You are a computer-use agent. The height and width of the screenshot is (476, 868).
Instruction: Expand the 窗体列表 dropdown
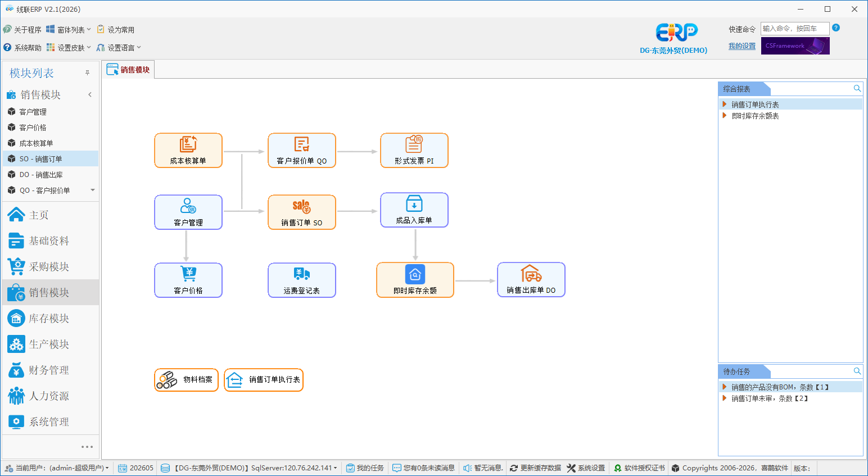coord(69,29)
